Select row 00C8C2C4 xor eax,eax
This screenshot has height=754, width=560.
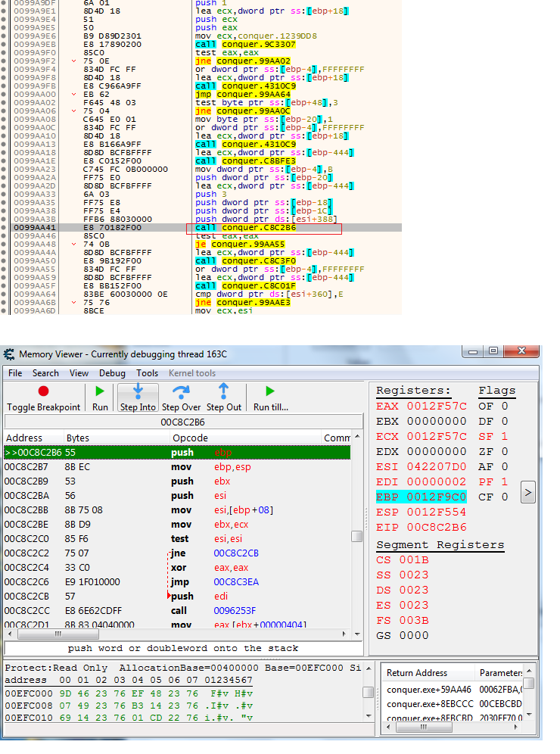[x=177, y=568]
